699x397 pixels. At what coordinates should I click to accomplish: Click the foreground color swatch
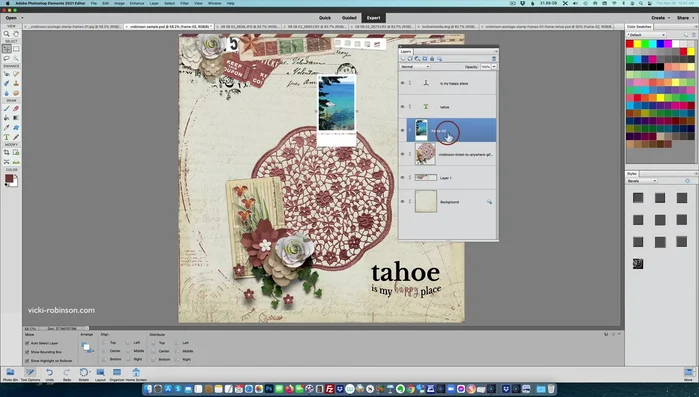(9, 178)
